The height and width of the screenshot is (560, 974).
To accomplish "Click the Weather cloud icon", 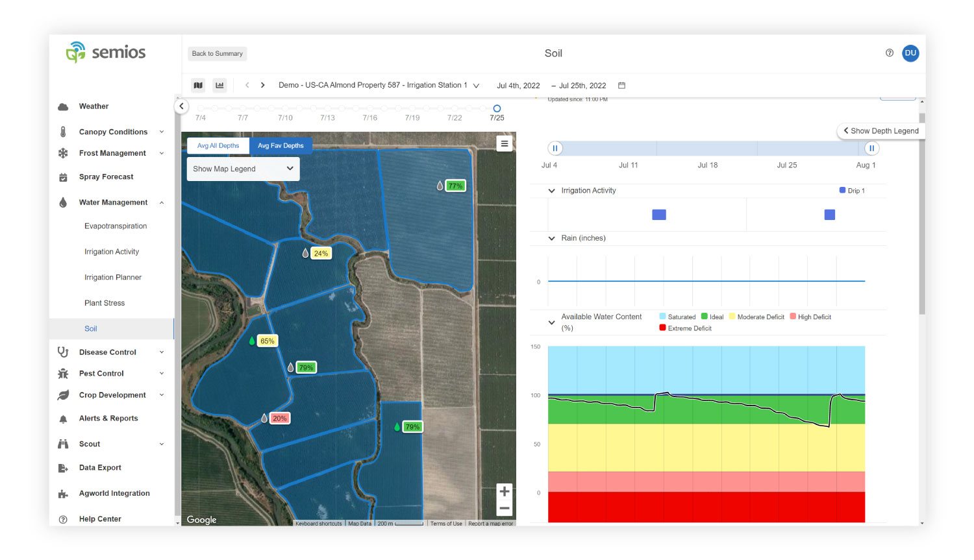I will click(63, 106).
